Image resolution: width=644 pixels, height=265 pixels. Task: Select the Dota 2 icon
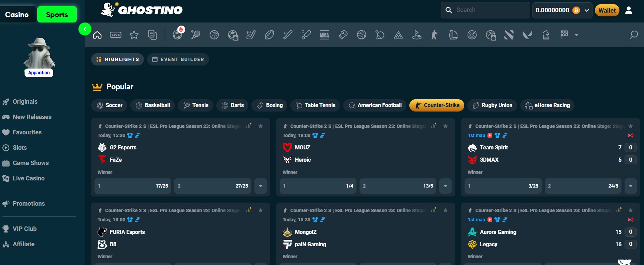click(509, 35)
